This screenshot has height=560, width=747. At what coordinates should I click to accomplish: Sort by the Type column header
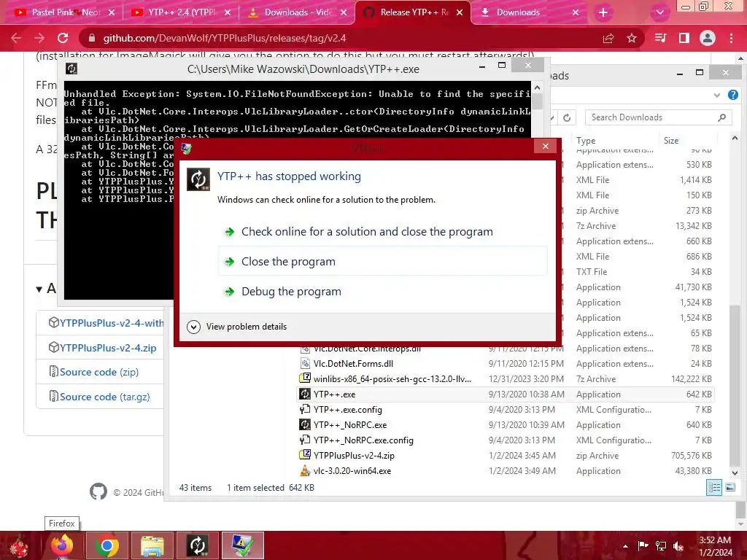pyautogui.click(x=586, y=141)
